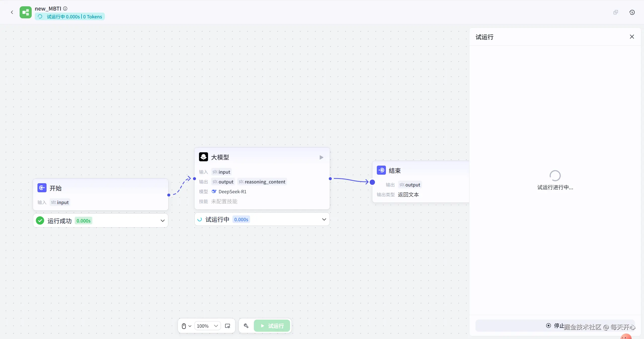
Task: Click the new_MBTI workflow green icon
Action: pos(26,12)
